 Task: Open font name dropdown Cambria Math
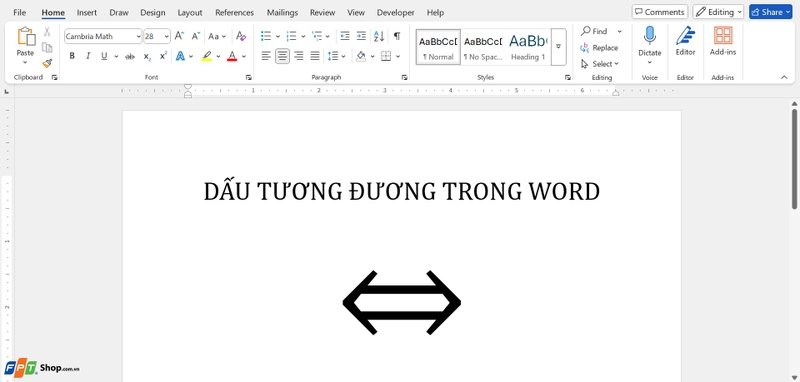[x=138, y=36]
